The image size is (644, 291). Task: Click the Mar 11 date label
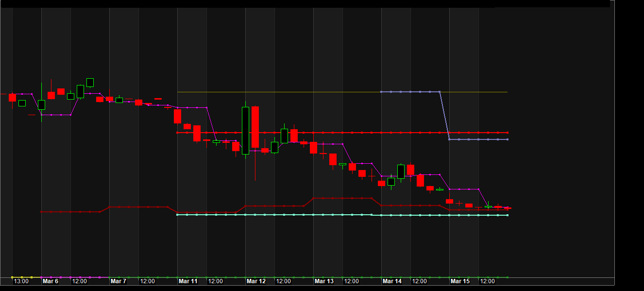pyautogui.click(x=188, y=281)
